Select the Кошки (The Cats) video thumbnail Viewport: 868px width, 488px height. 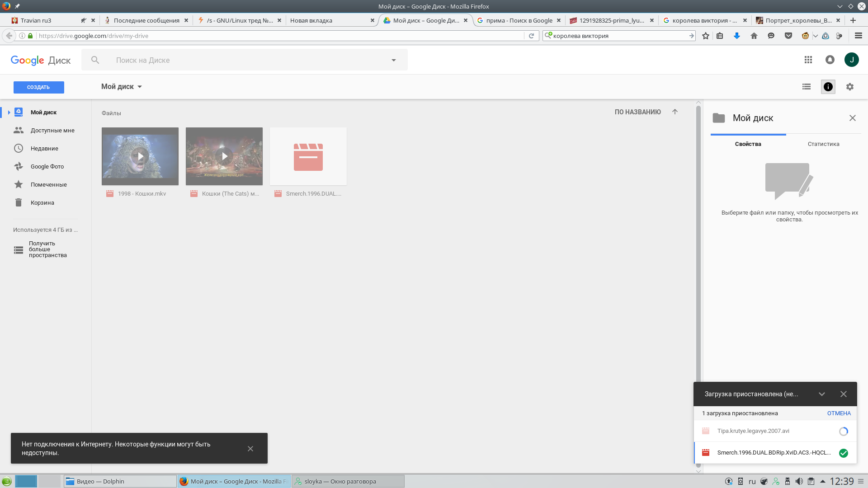click(x=224, y=156)
